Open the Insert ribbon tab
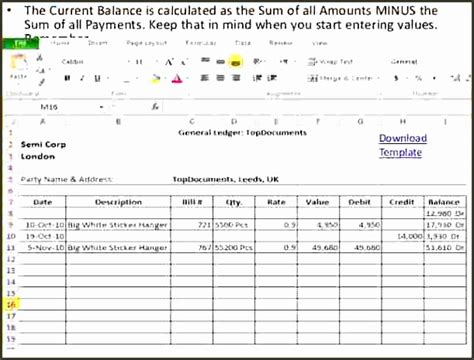 [x=98, y=43]
